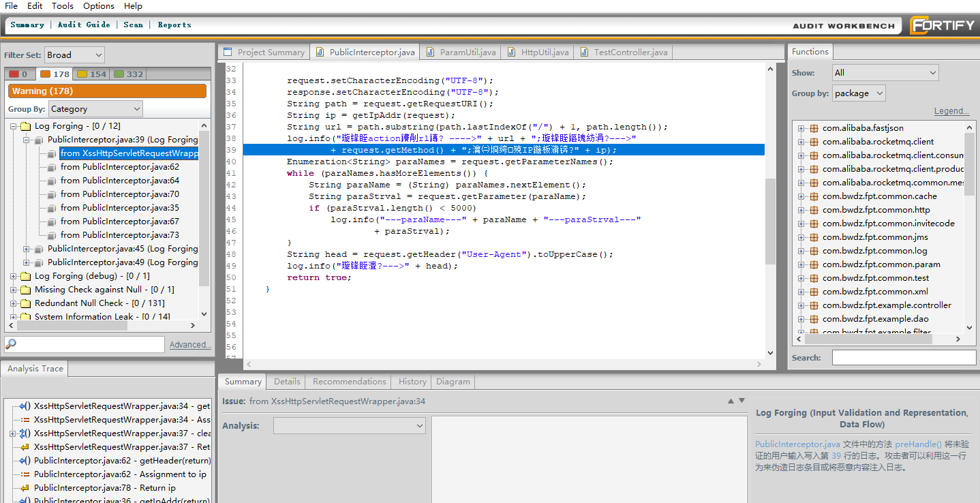Screen dimensions: 980x503
Task: Select XssHttpServletRequestWrapper.java:34 Assignment trace
Action: tap(122, 420)
